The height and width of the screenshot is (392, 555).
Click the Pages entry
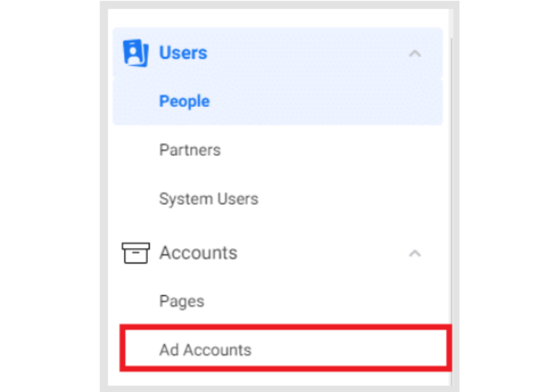[181, 301]
